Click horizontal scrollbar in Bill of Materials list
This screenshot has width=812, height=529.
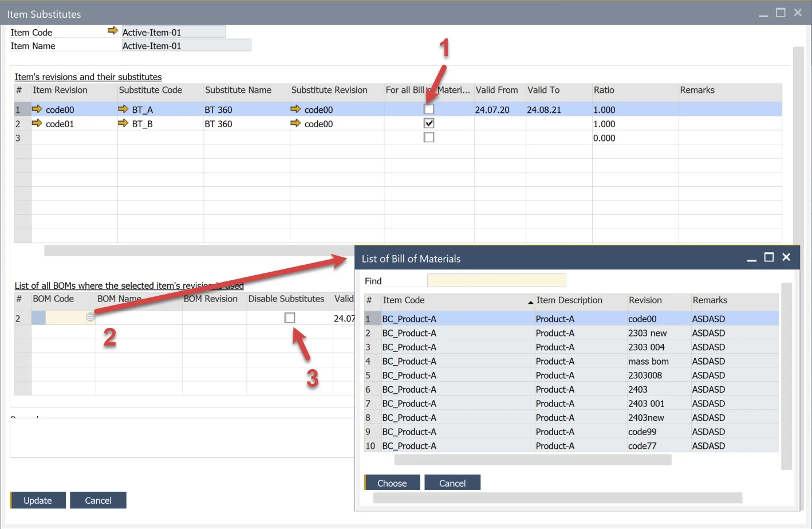point(533,460)
